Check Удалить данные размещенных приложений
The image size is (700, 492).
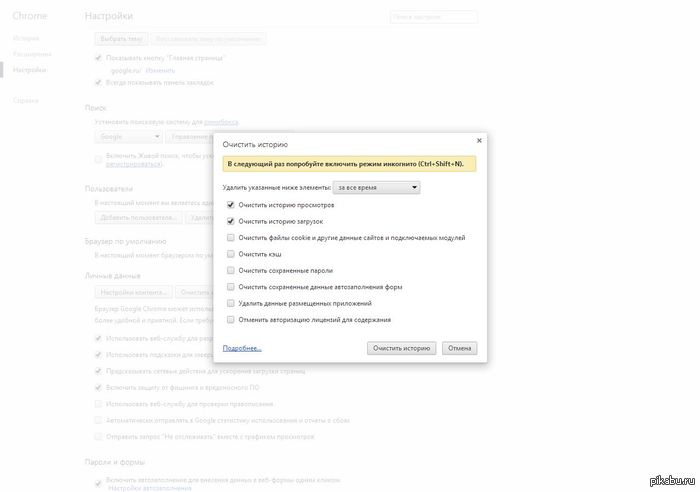[x=231, y=303]
